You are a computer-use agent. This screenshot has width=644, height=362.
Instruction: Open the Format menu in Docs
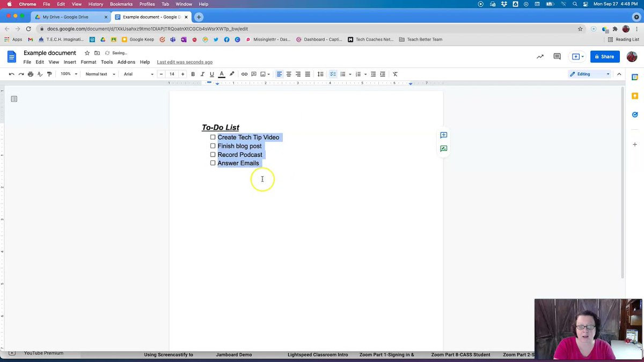click(x=89, y=62)
